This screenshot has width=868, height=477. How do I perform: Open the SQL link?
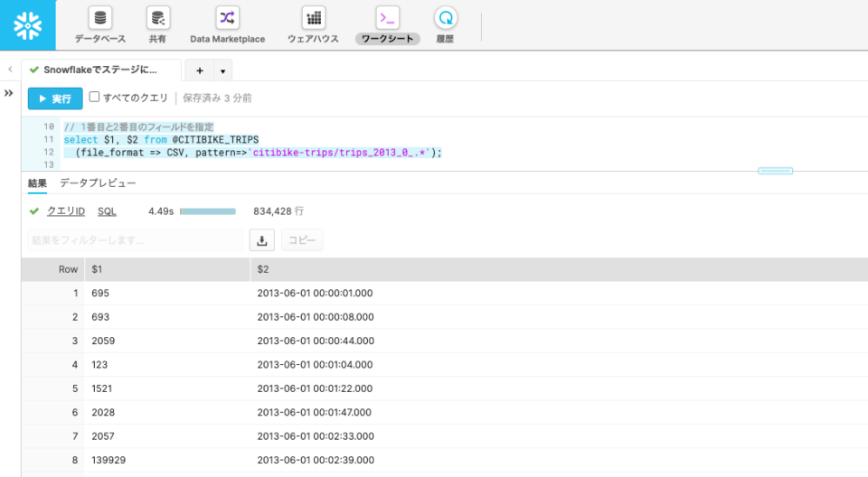(107, 210)
